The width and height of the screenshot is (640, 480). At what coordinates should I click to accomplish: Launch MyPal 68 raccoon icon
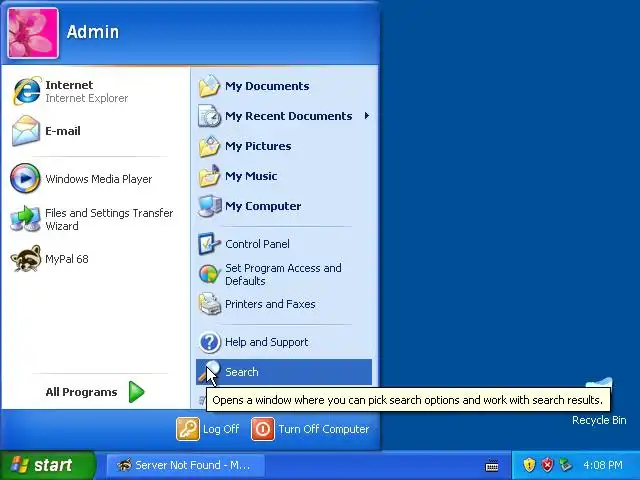pos(26,258)
